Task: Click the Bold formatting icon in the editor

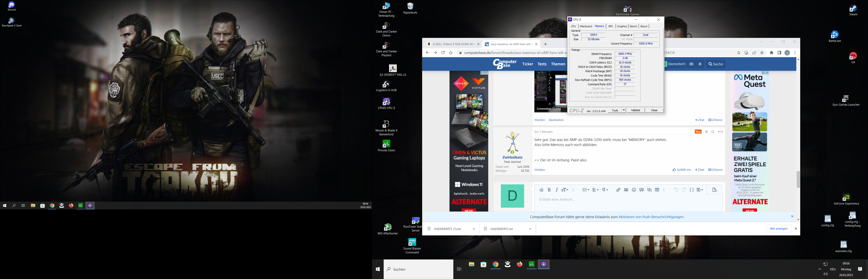Action: point(549,190)
